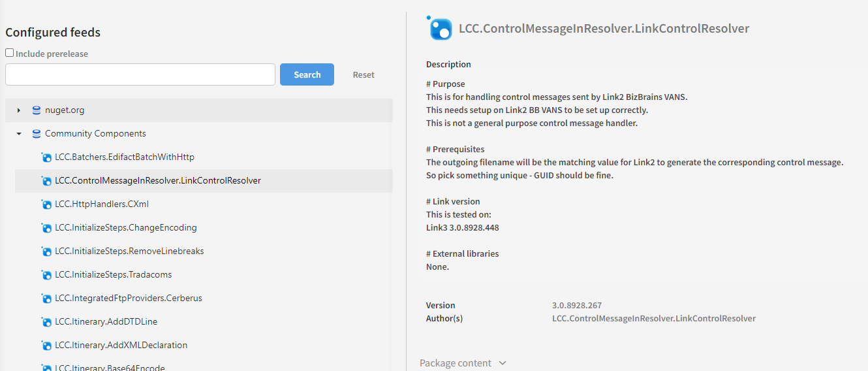Expand the nuget.org feed
The height and width of the screenshot is (371, 868).
19,110
